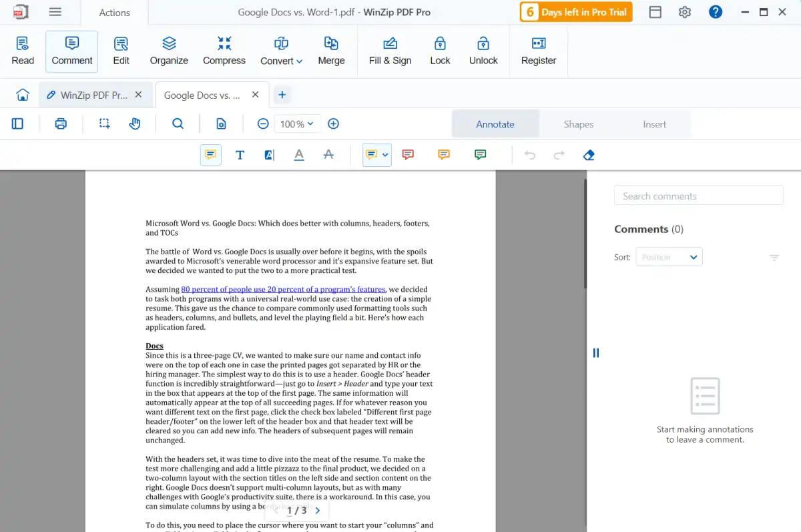Click the Days left in Pro Trial button

pyautogui.click(x=576, y=12)
